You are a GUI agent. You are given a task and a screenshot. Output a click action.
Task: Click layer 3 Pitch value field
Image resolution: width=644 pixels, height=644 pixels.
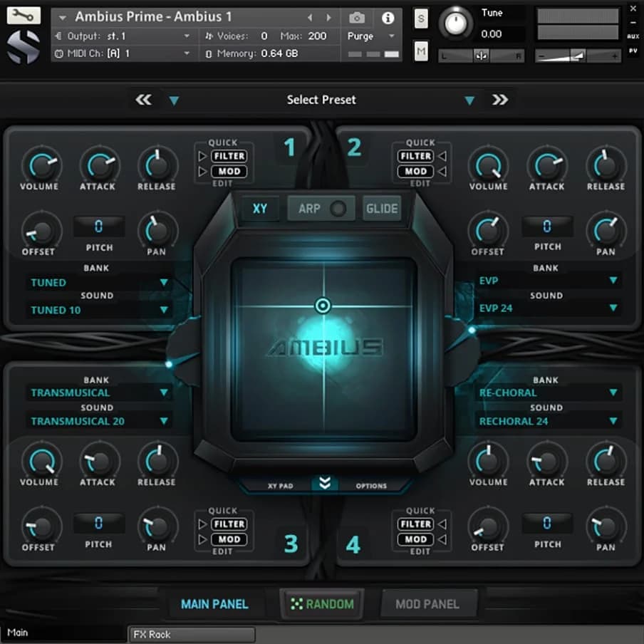[98, 524]
